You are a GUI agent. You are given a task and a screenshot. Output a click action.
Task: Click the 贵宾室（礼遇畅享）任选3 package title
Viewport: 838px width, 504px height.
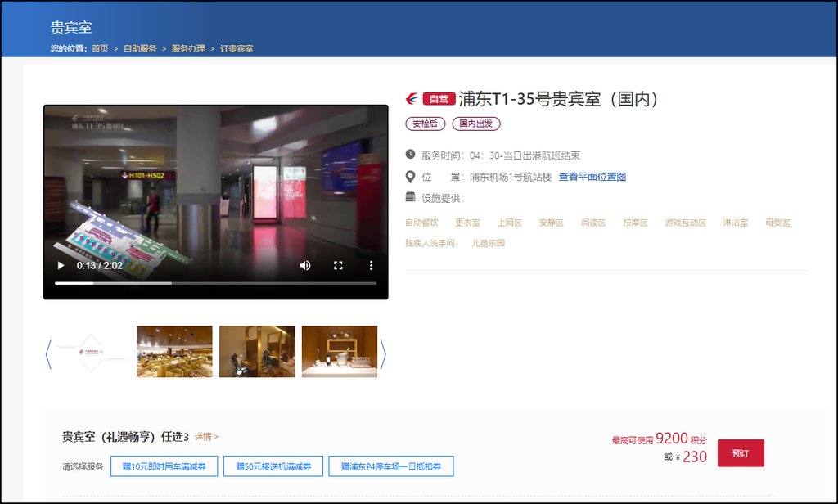click(x=125, y=437)
